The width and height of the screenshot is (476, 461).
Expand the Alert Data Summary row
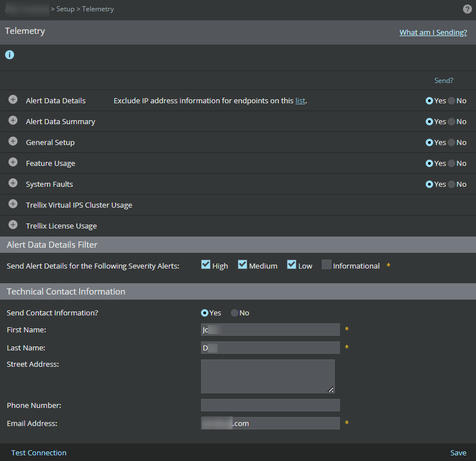[x=13, y=120]
